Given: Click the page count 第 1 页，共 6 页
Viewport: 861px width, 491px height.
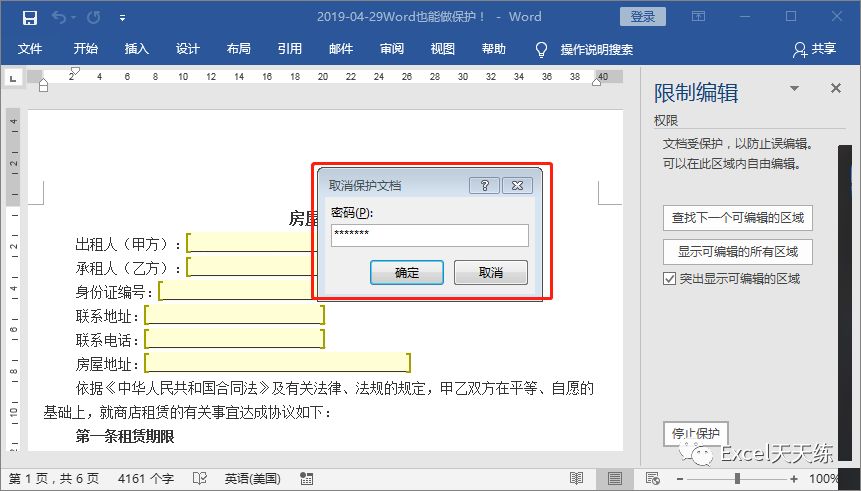Looking at the screenshot, I should [54, 479].
